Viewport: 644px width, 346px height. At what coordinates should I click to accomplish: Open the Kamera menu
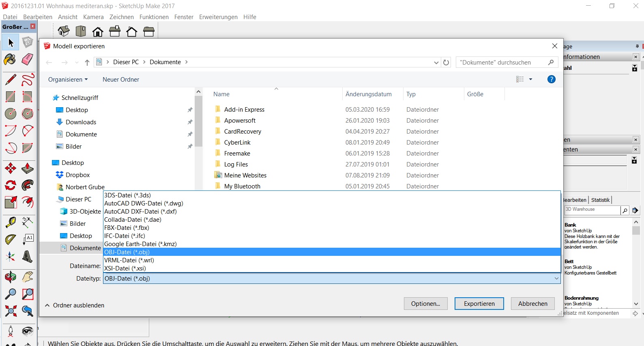point(93,17)
